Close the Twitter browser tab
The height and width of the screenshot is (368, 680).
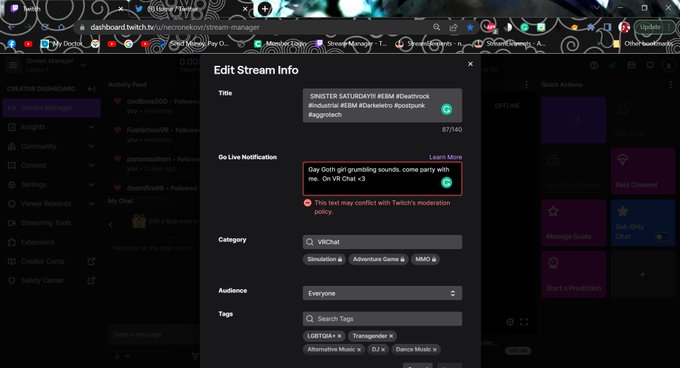[245, 9]
